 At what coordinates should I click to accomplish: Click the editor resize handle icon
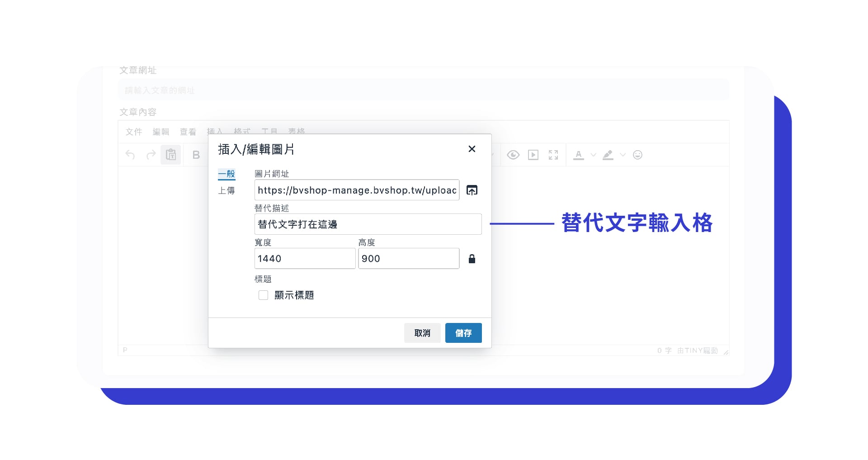point(726,352)
